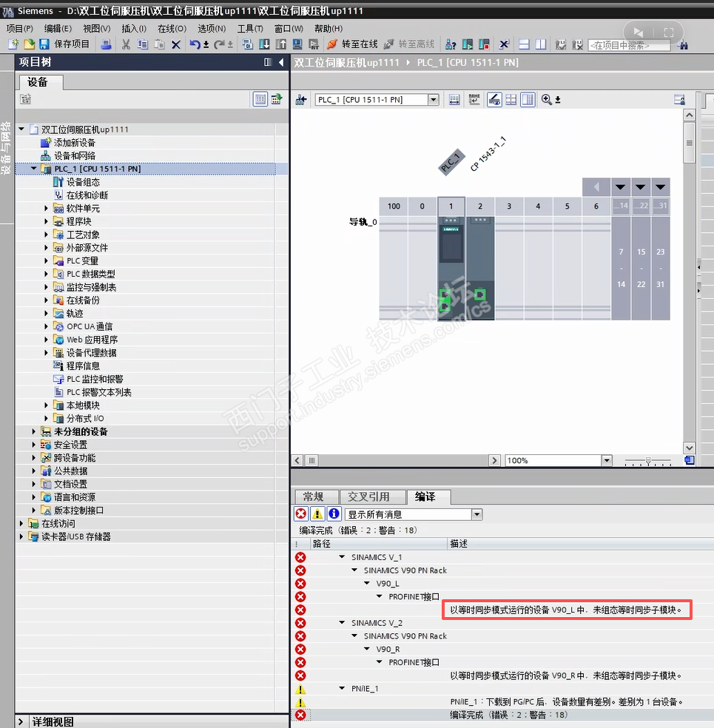This screenshot has height=728, width=714.
Task: Toggle project tree overview view icon
Action: pos(260,99)
